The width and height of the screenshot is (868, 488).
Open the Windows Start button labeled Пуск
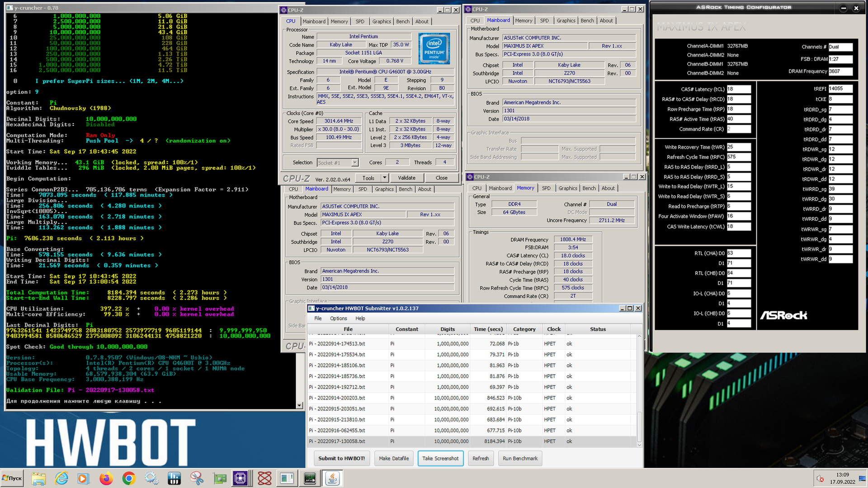[13, 478]
